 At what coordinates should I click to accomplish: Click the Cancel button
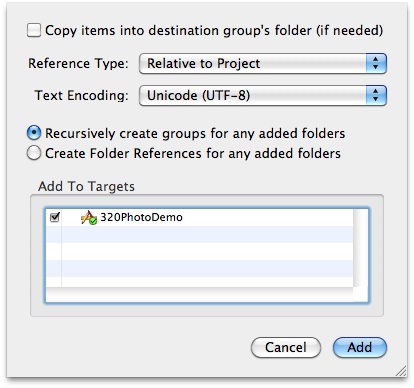[x=286, y=347]
